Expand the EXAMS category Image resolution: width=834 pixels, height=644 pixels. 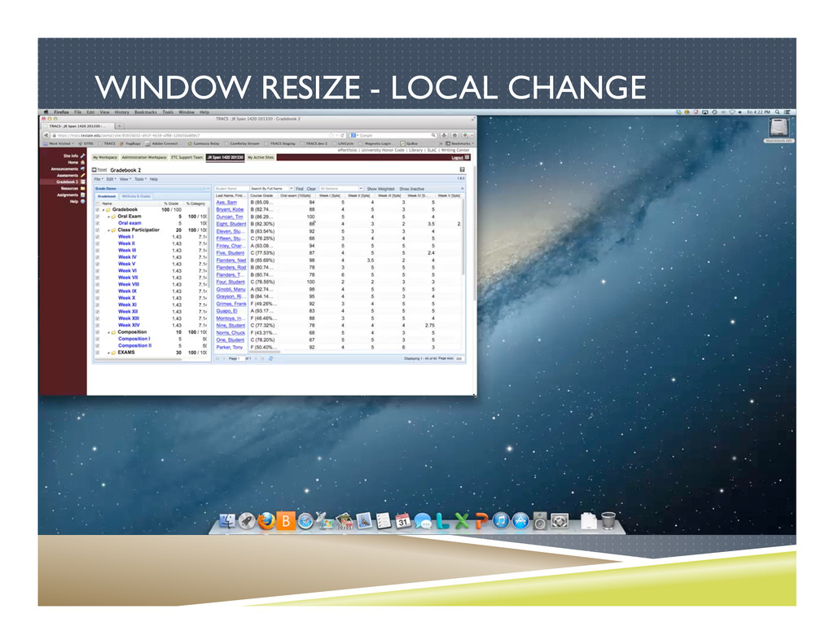pos(108,353)
